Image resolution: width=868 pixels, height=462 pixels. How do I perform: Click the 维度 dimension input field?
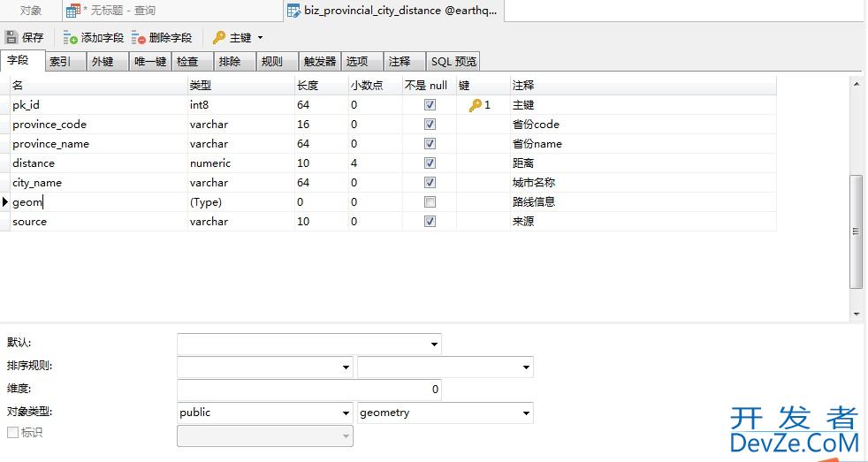(x=308, y=390)
